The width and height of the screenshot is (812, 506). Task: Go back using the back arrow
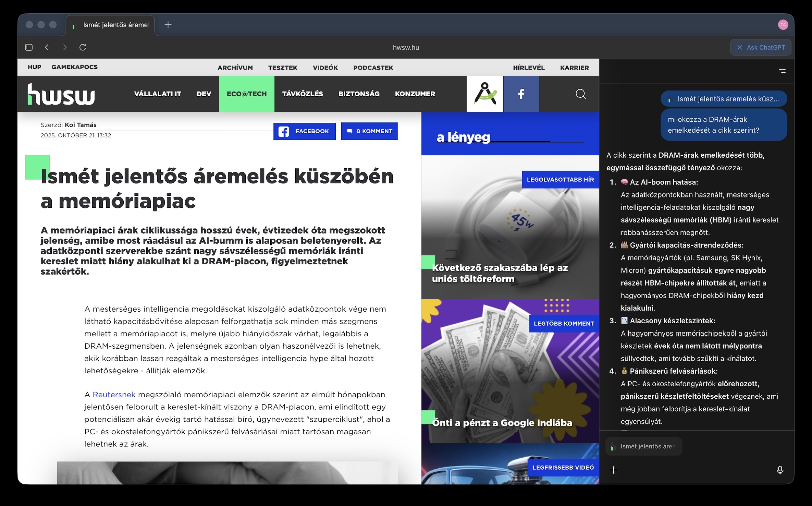pos(47,47)
